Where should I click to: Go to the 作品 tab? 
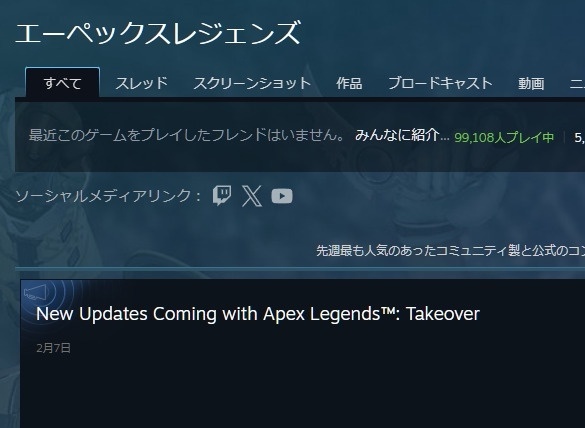[349, 83]
